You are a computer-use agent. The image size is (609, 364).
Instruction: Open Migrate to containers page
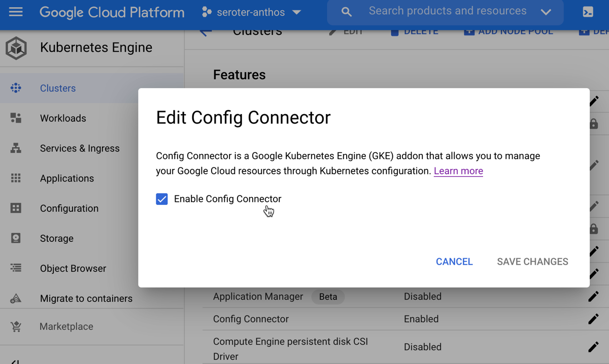pos(86,299)
